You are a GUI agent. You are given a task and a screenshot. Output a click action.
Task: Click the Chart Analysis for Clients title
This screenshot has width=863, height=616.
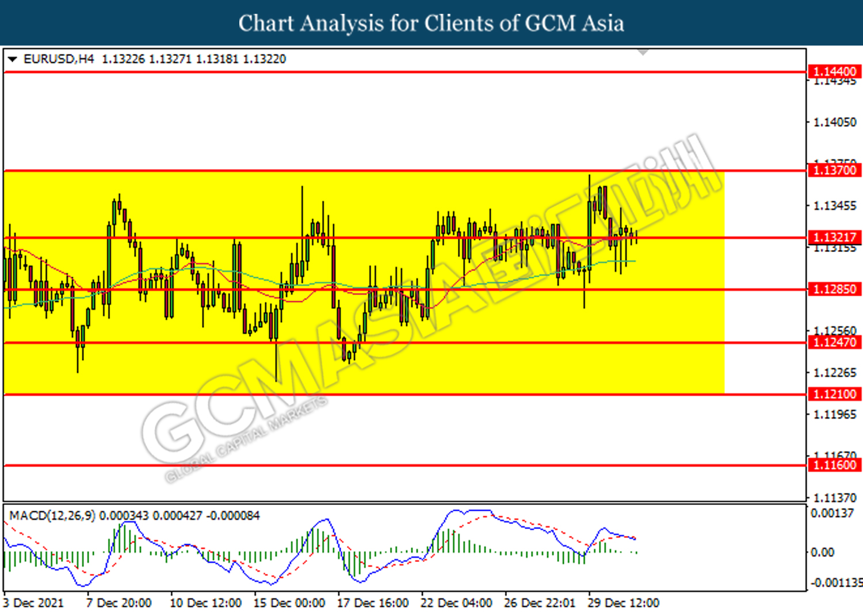(x=431, y=24)
